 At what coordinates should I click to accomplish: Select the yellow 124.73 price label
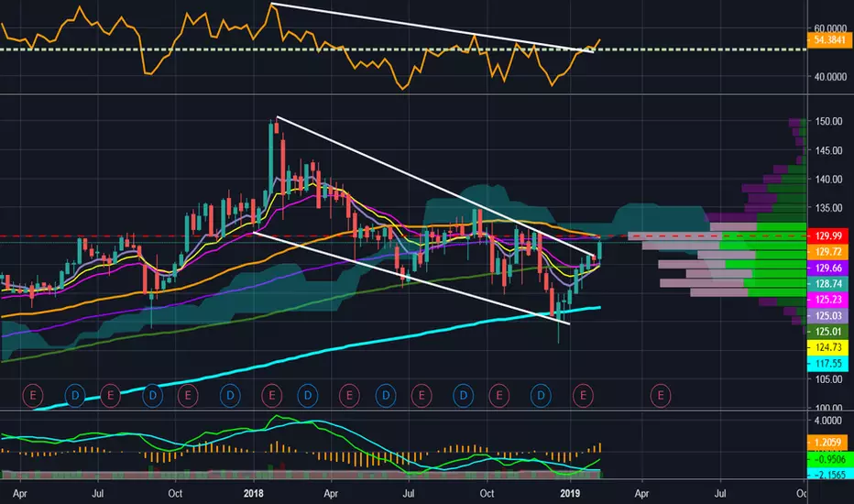coord(827,347)
